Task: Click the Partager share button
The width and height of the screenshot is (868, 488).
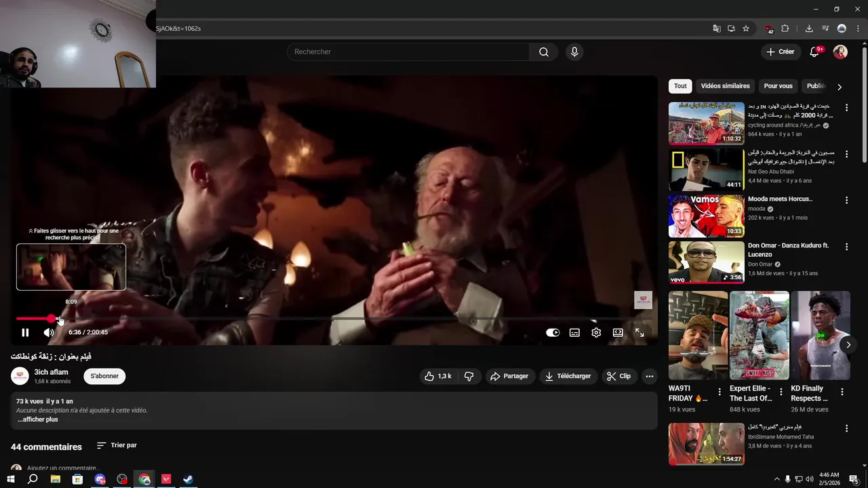Action: click(509, 376)
